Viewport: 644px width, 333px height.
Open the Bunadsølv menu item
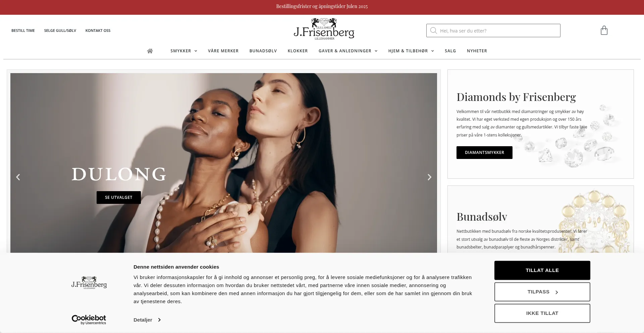tap(263, 51)
